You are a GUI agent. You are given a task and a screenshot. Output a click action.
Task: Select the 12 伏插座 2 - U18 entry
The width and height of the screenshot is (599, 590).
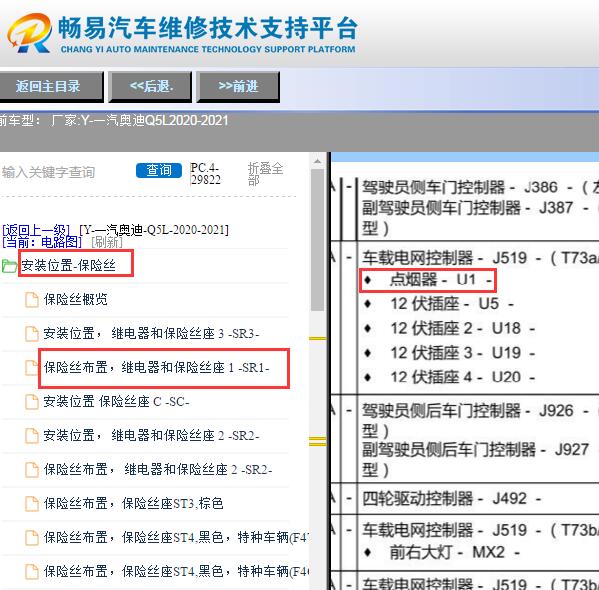pyautogui.click(x=450, y=329)
